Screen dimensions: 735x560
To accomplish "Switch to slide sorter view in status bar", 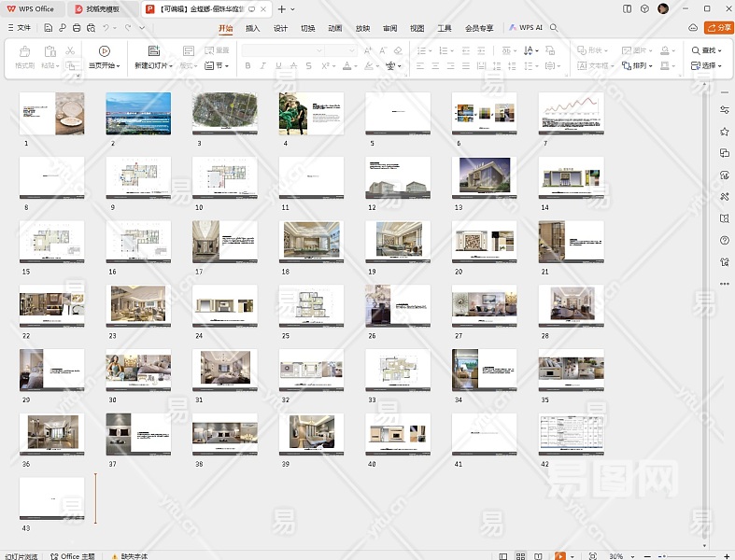I will (x=520, y=556).
